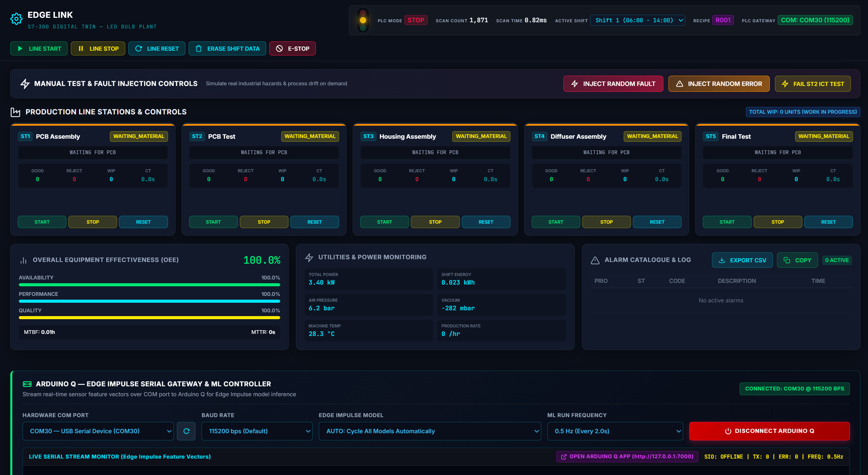Image resolution: width=868 pixels, height=475 pixels.
Task: Reset the ST3 Housing Assembly station
Action: 486,222
